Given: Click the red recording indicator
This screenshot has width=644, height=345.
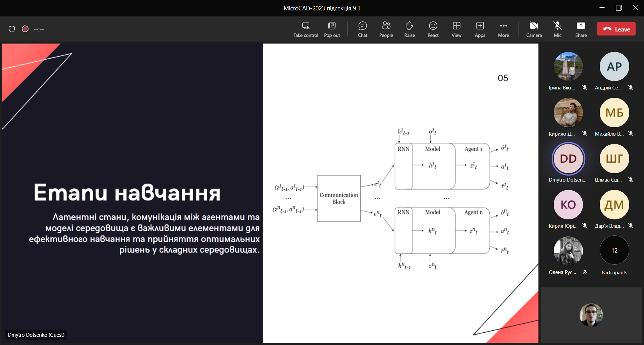Looking at the screenshot, I should (x=25, y=29).
